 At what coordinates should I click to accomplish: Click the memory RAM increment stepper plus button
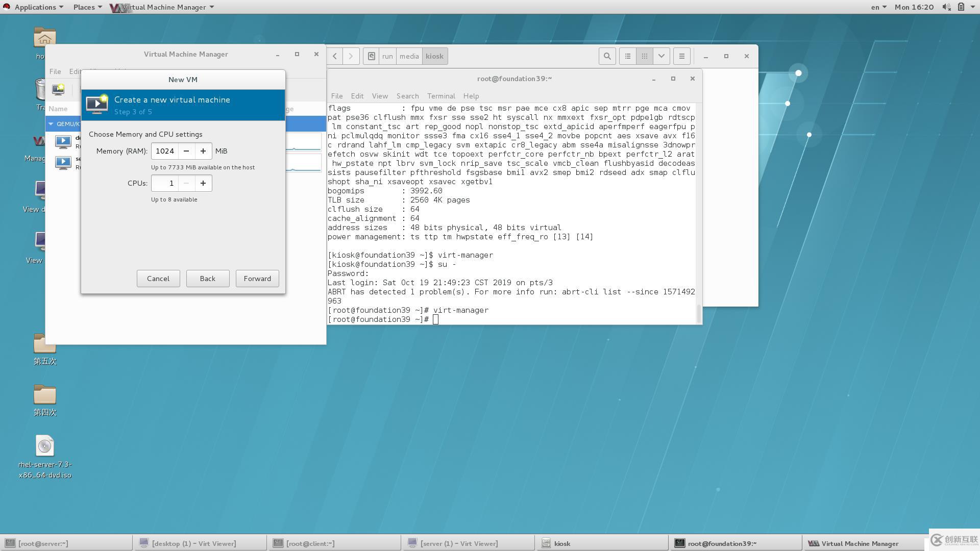pos(203,150)
